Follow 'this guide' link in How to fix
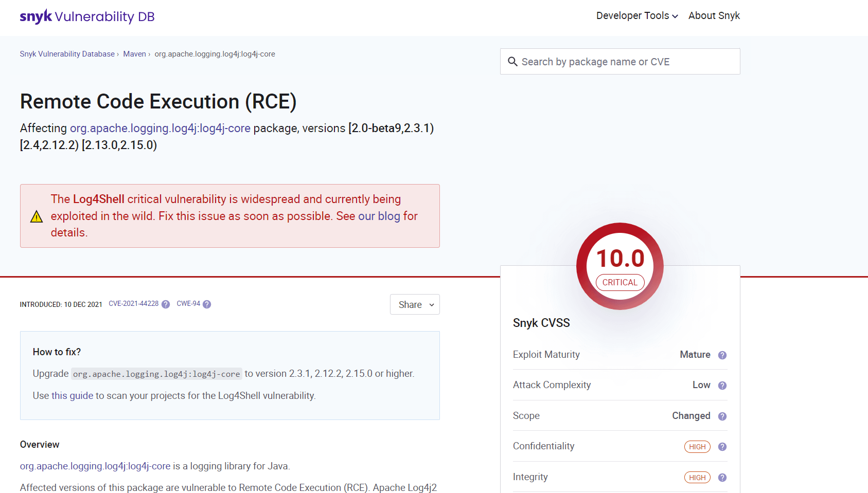The height and width of the screenshot is (493, 868). click(x=72, y=395)
